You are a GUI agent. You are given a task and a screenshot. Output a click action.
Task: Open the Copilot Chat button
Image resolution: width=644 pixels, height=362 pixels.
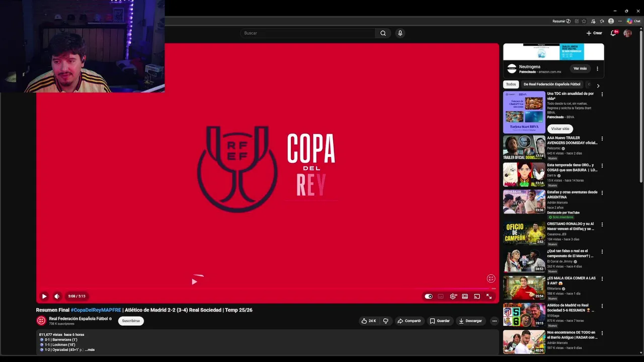point(633,21)
